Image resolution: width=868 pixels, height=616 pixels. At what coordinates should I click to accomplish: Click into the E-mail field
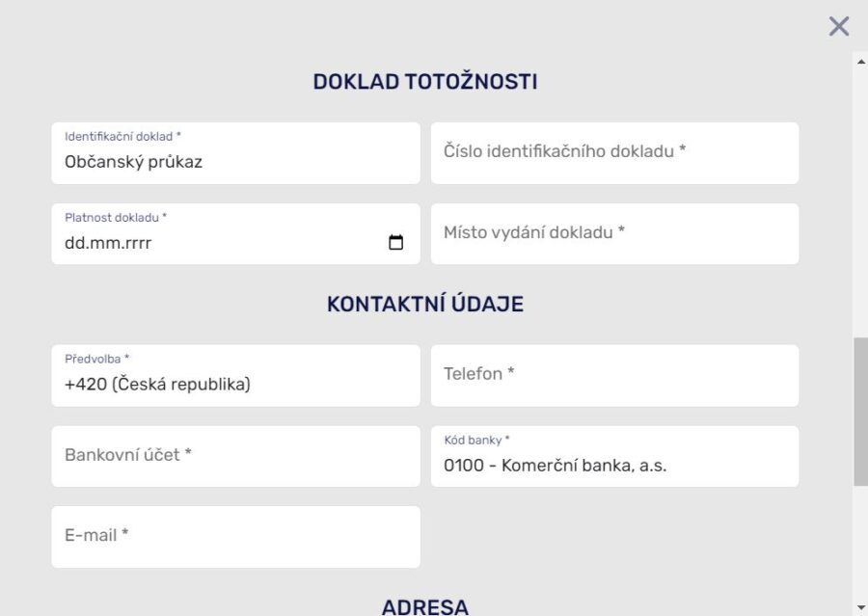pos(235,537)
